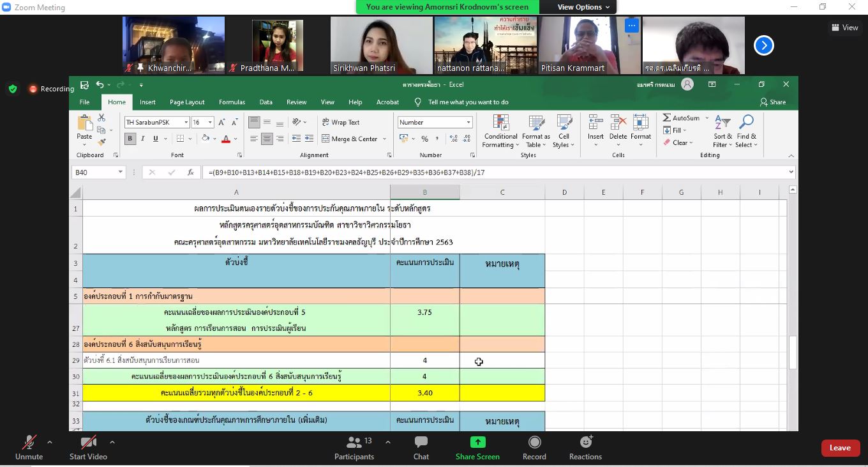This screenshot has width=868, height=467.
Task: Click Increase Decimal icon
Action: pos(453,139)
